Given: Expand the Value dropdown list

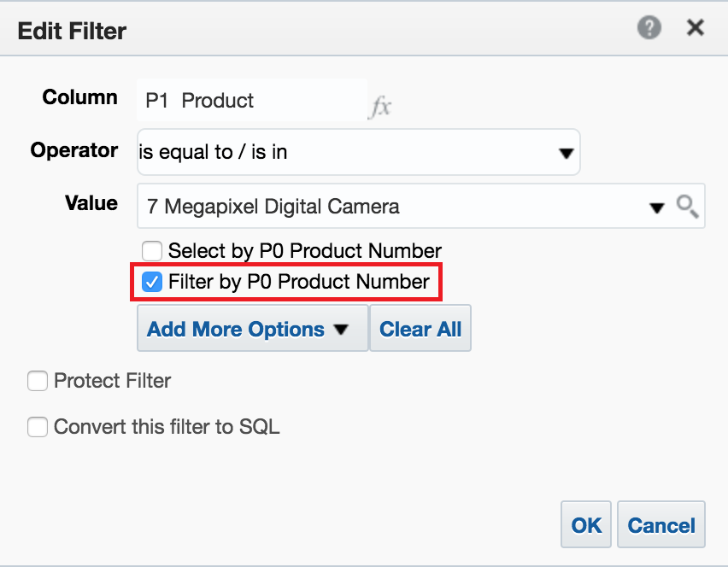Looking at the screenshot, I should [x=657, y=207].
